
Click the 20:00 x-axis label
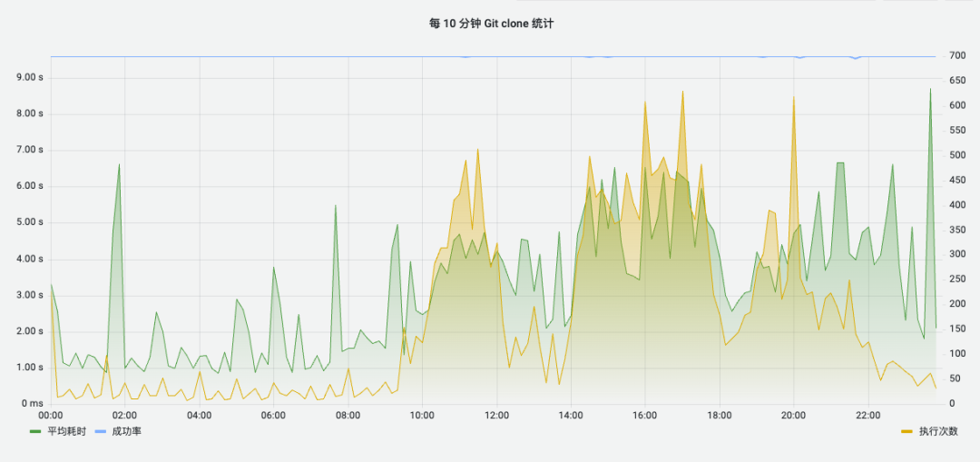tap(794, 415)
